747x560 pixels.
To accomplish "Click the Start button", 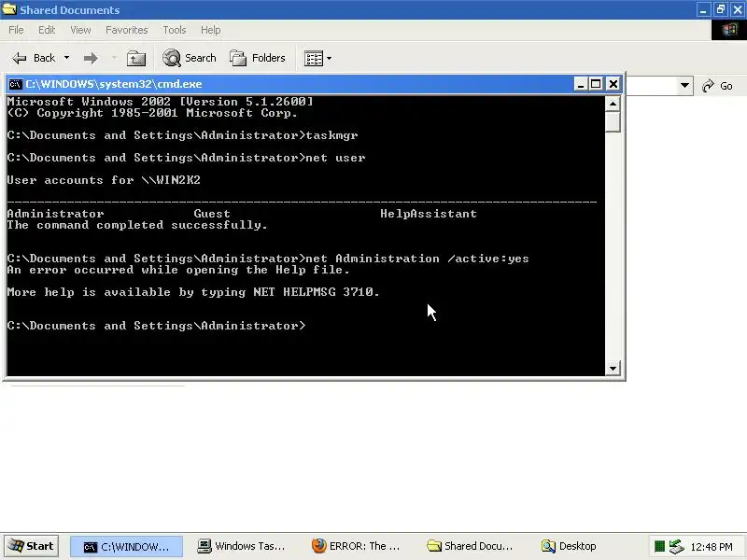I will (32, 546).
